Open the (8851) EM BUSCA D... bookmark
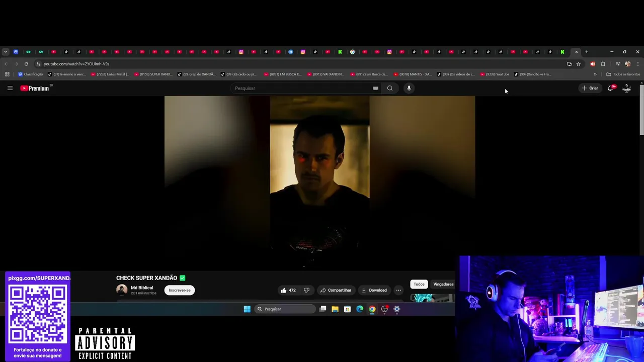This screenshot has height=362, width=644. (x=283, y=74)
